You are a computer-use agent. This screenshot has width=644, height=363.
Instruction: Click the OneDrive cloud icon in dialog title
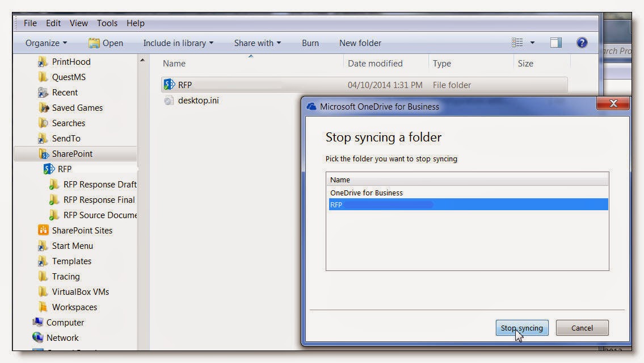pyautogui.click(x=312, y=106)
